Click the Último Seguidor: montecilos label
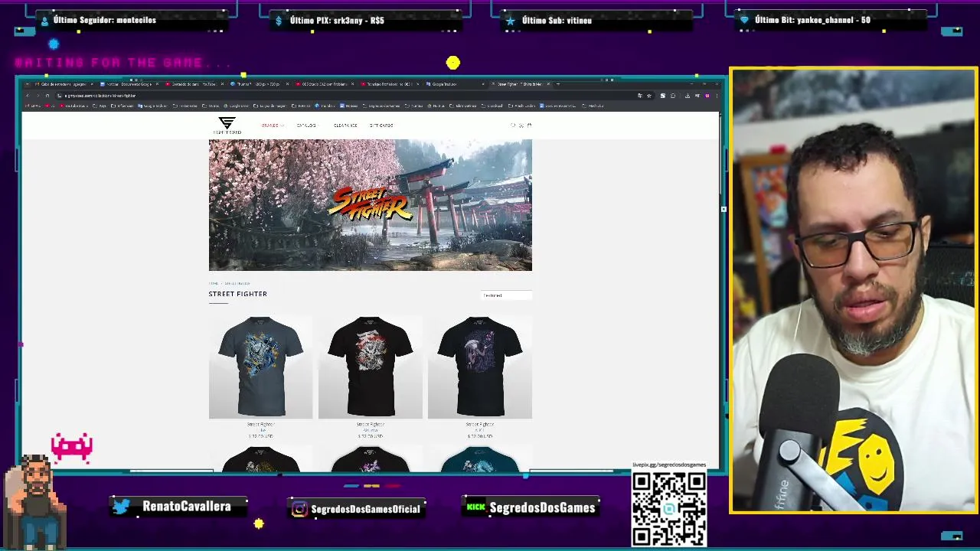980x551 pixels. 105,20
